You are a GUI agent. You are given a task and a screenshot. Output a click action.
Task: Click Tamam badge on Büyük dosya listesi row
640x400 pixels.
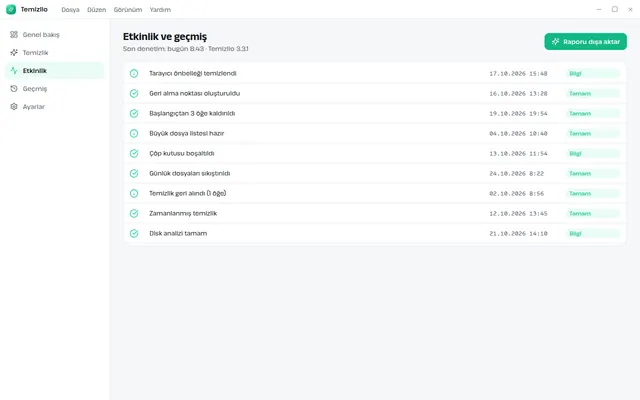pyautogui.click(x=593, y=133)
